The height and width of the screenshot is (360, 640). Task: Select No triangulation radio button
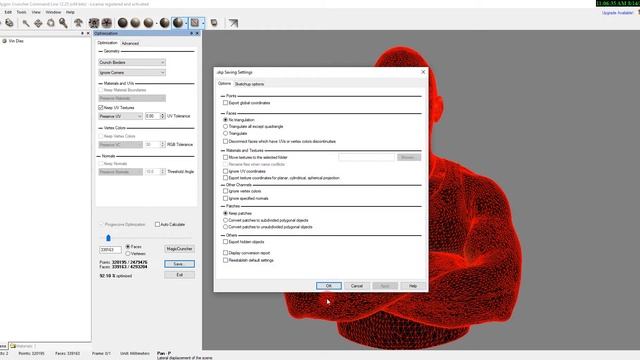pyautogui.click(x=225, y=120)
